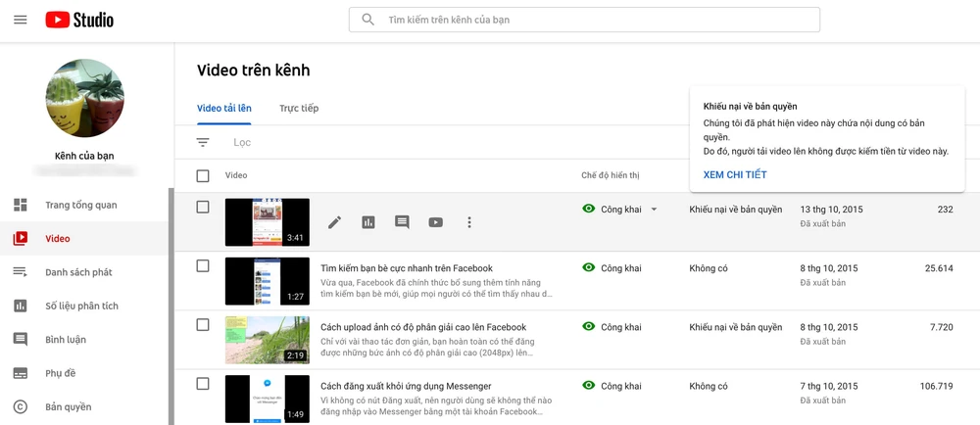The image size is (980, 425).
Task: Expand the Công khai visibility dropdown arrow
Action: pos(655,210)
